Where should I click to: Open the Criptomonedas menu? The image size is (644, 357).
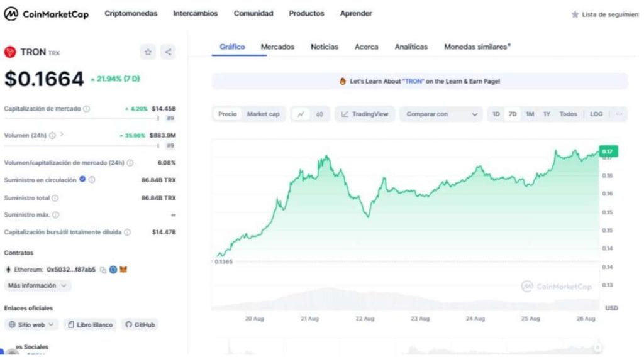[131, 14]
